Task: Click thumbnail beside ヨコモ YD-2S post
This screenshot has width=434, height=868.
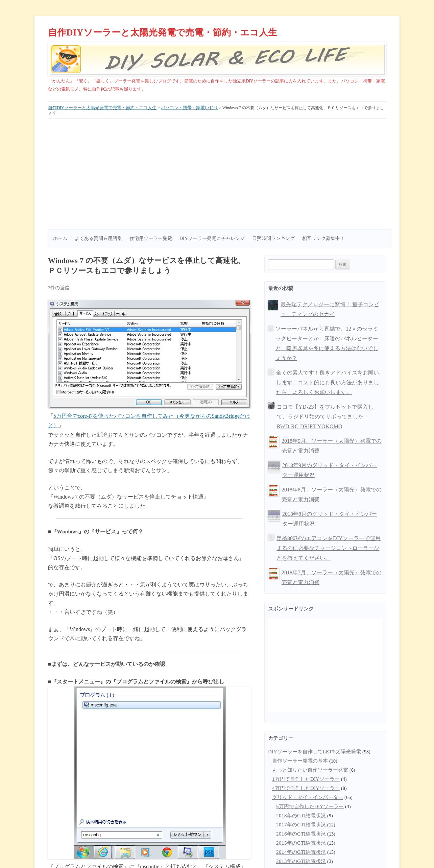Action: click(x=271, y=406)
